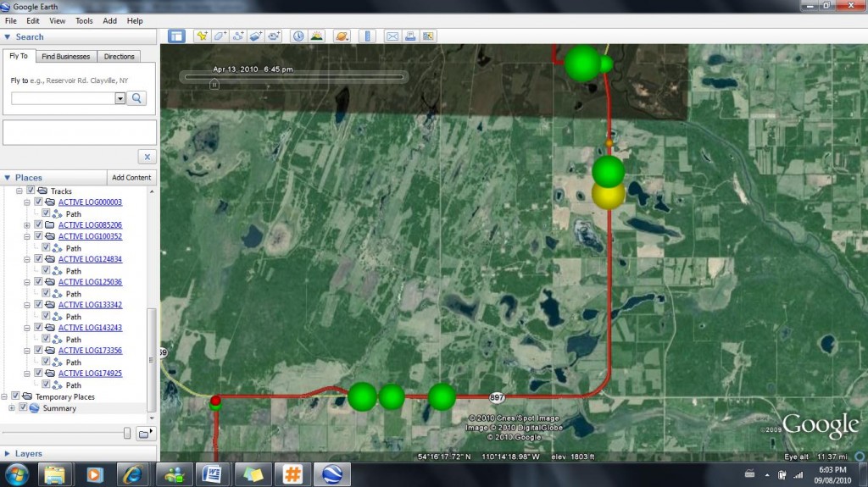Click the search magnifier button
The height and width of the screenshot is (487, 868).
coord(136,98)
